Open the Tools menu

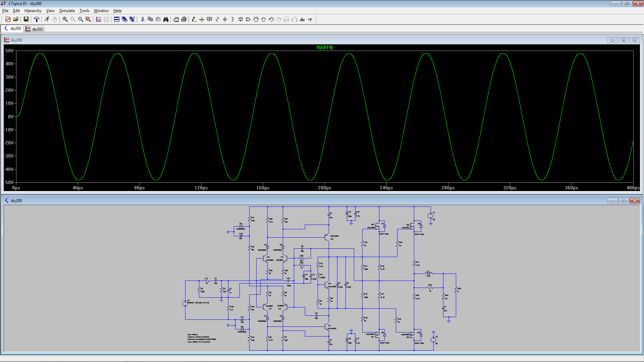(84, 11)
